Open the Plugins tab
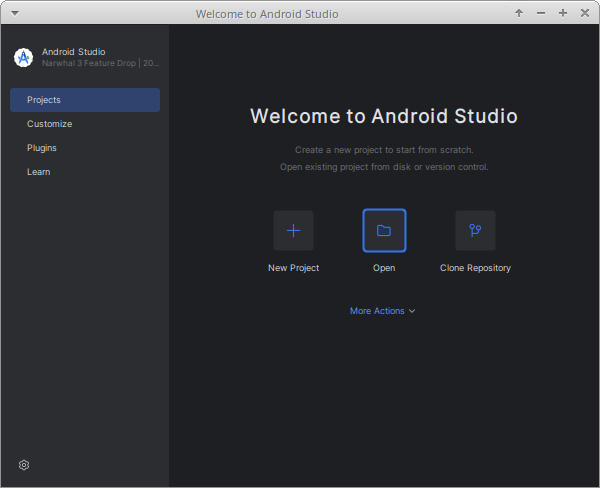Viewport: 600px width, 488px height. point(85,148)
